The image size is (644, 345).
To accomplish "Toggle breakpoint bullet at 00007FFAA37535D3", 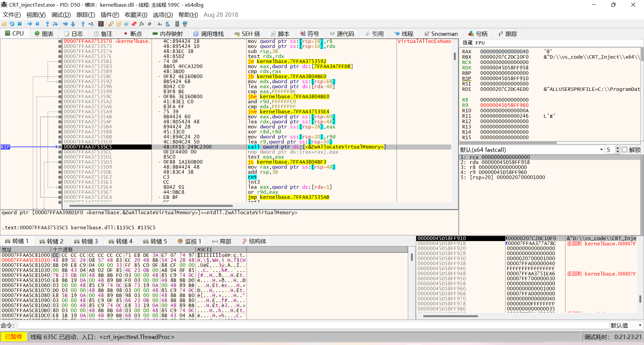I will pyautogui.click(x=60, y=162).
